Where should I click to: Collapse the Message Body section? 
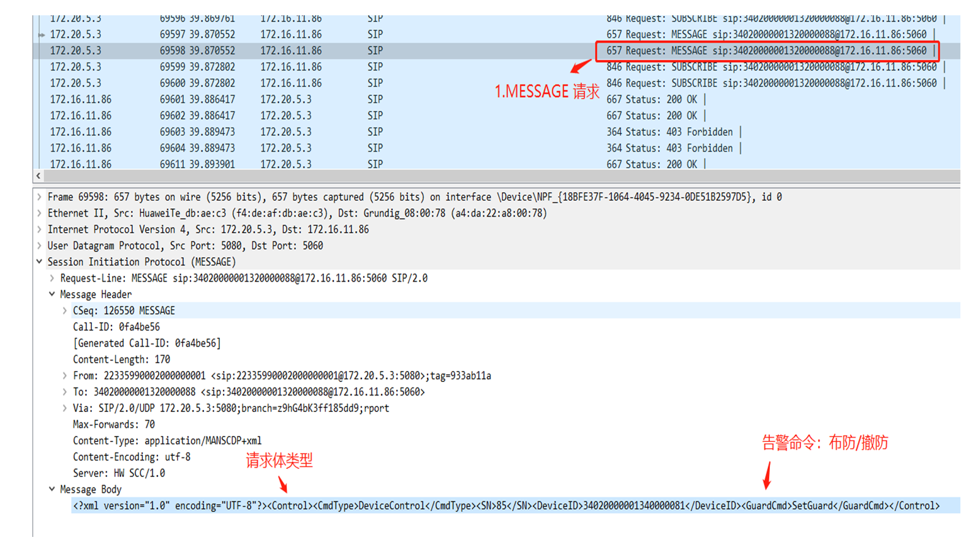tap(51, 489)
